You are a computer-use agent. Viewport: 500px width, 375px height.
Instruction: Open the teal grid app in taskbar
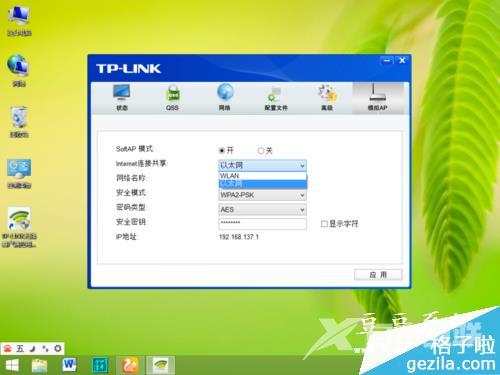pyautogui.click(x=100, y=365)
